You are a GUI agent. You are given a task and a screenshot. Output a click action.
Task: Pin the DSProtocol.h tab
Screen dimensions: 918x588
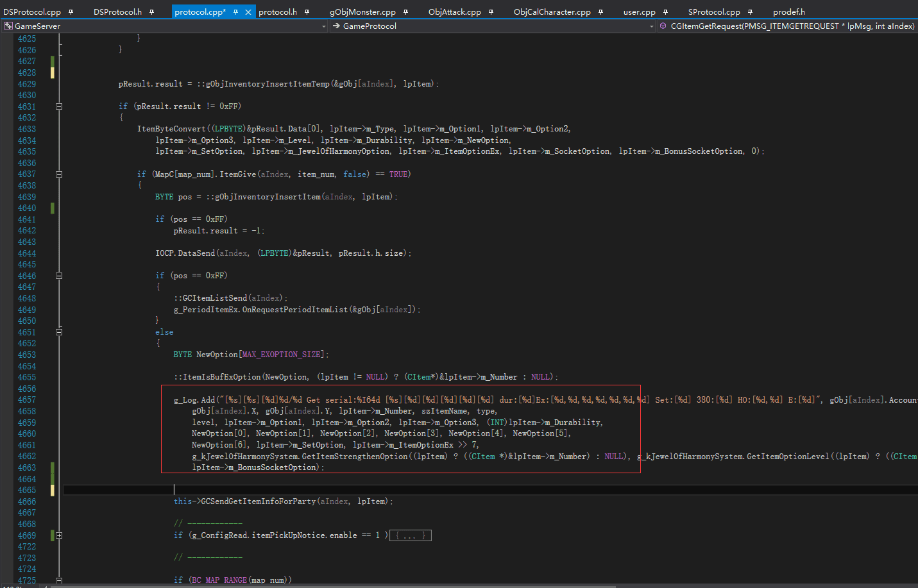[x=151, y=12]
